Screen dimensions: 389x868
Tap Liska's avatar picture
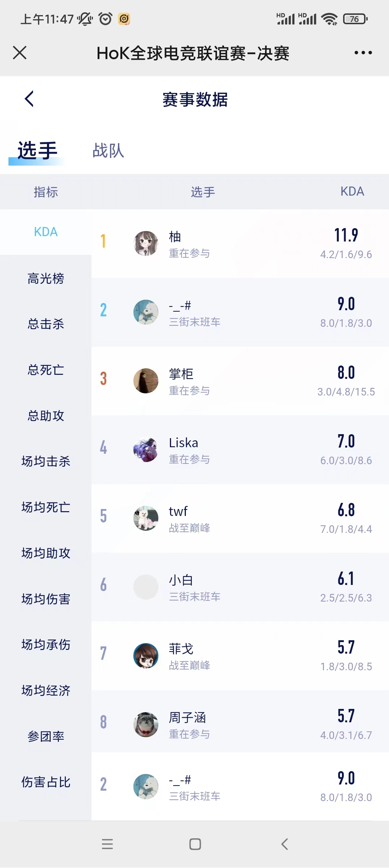pyautogui.click(x=146, y=450)
